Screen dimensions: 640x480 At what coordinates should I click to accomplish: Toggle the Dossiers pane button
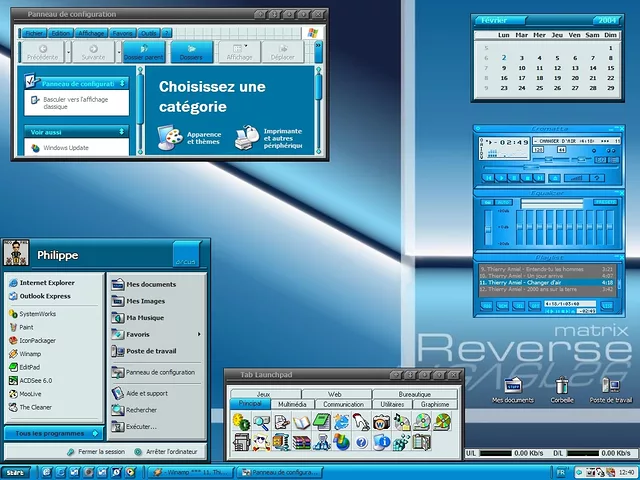pos(191,51)
